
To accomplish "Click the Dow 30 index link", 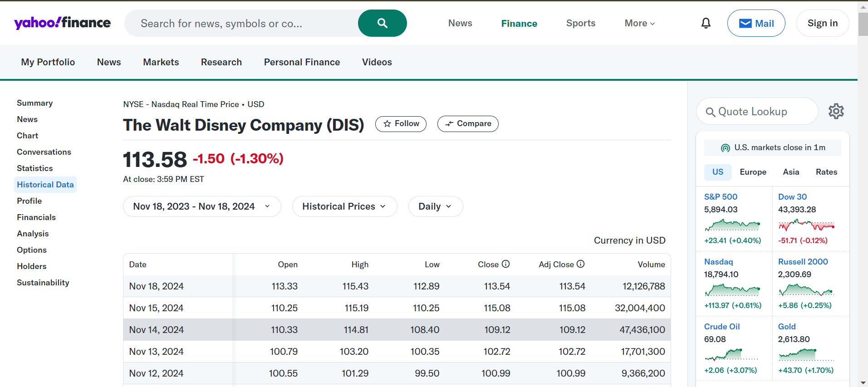I will [792, 196].
